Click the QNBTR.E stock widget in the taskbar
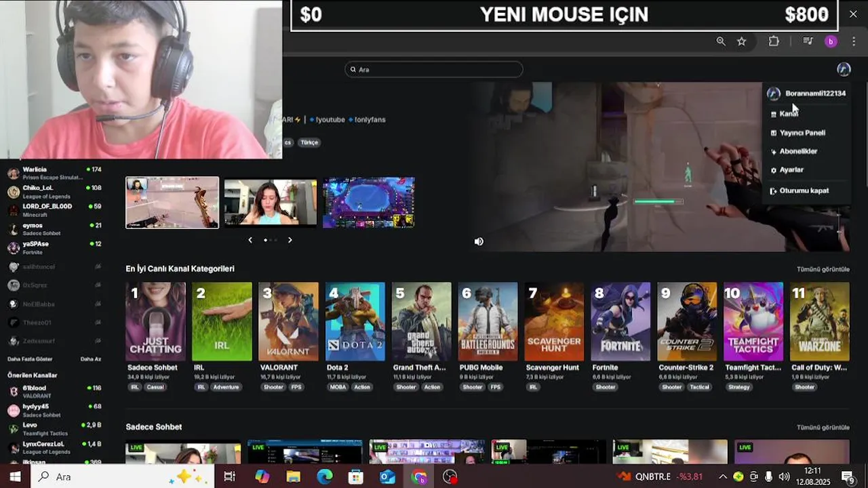Viewport: 868px width, 488px height. click(660, 476)
